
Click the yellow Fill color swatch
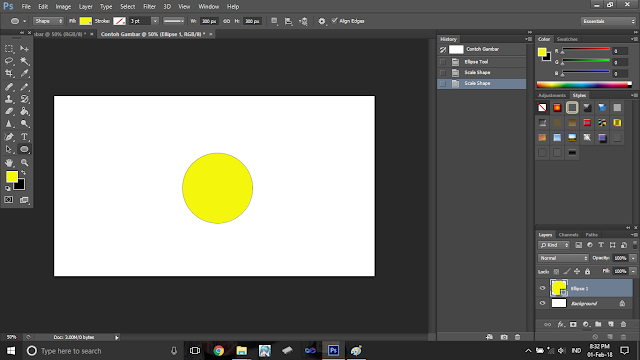pyautogui.click(x=85, y=21)
